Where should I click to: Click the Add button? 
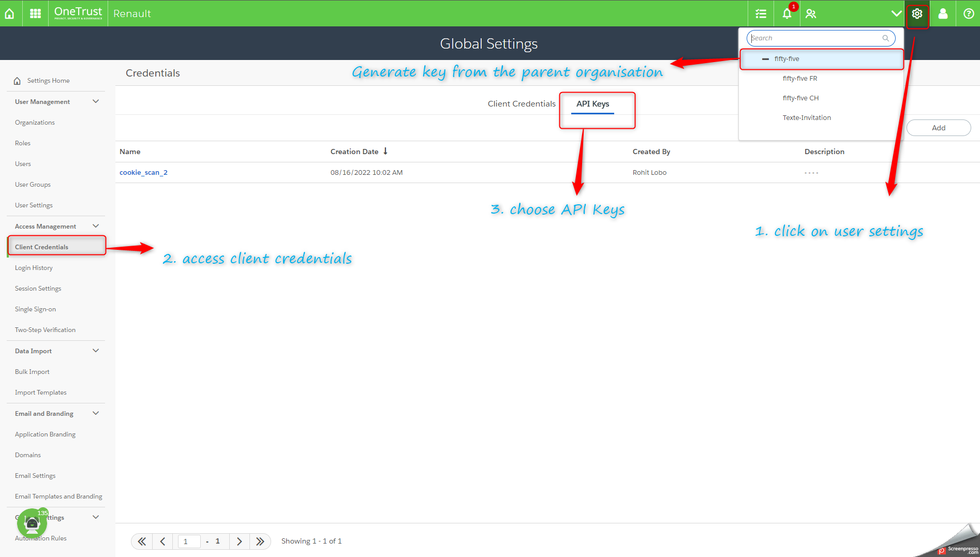(939, 128)
